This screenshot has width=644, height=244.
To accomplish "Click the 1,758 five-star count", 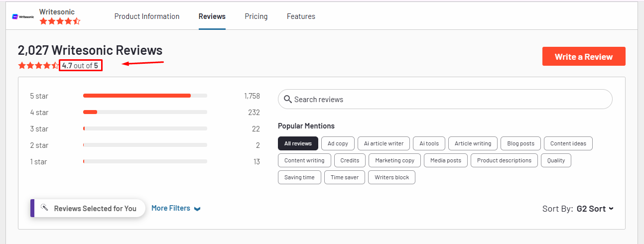I will pos(252,96).
